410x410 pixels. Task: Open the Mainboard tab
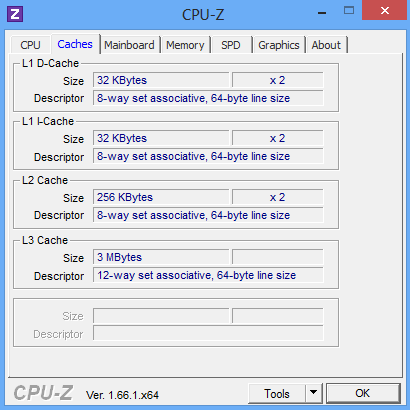129,45
